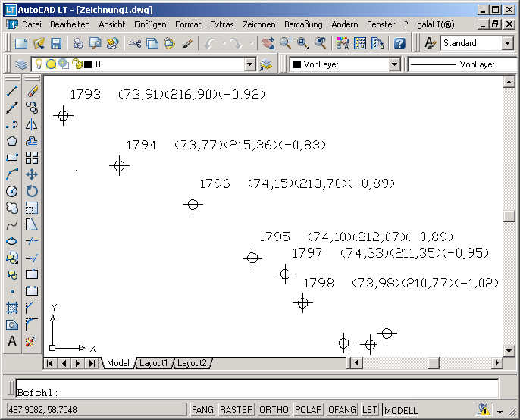This screenshot has width=520, height=420.
Task: Toggle OFANG object snap tracking
Action: coord(342,410)
